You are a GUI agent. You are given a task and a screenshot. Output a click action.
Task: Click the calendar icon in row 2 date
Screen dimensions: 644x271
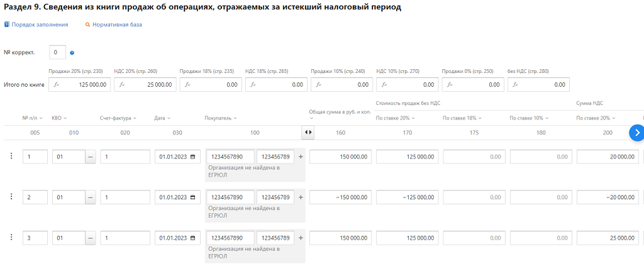pyautogui.click(x=192, y=197)
